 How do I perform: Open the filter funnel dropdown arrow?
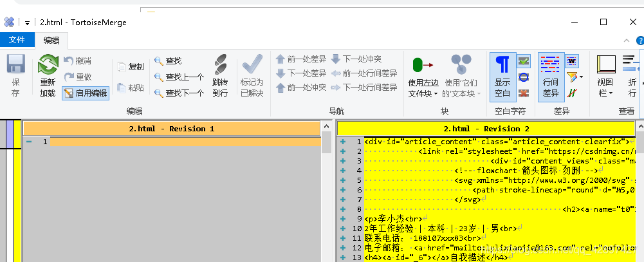(x=581, y=77)
